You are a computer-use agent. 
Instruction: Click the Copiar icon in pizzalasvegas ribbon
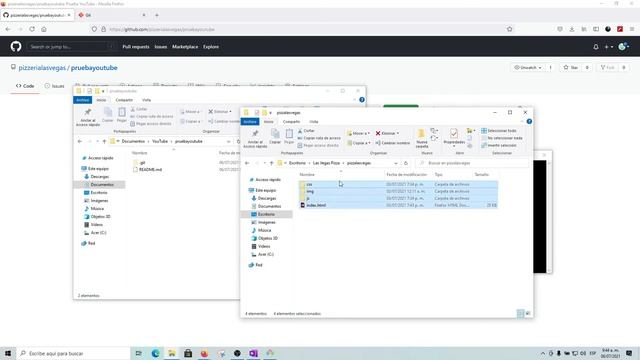point(275,136)
